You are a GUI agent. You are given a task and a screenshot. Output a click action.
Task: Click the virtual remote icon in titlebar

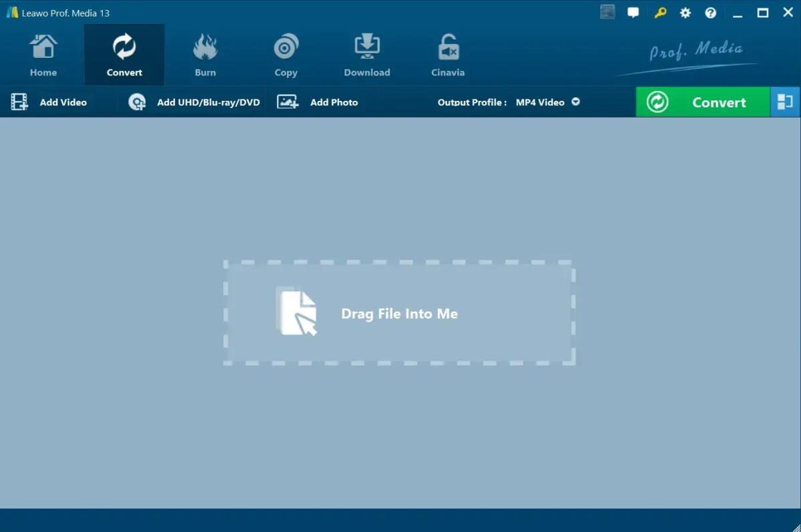[x=607, y=11]
